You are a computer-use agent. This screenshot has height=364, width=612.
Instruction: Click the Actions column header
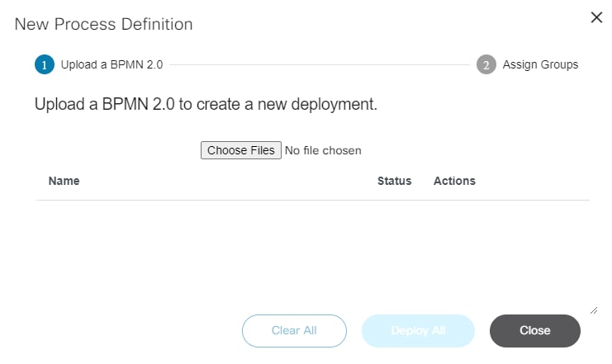(454, 181)
